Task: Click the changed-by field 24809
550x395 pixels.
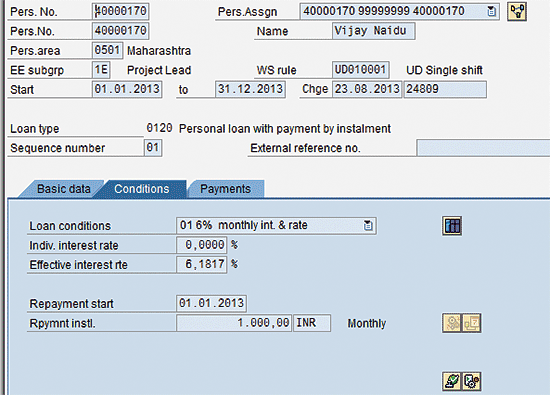Action: click(x=445, y=89)
